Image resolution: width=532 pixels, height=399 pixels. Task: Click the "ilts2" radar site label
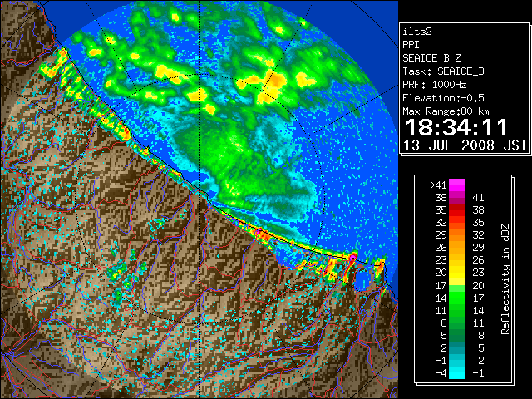(417, 32)
